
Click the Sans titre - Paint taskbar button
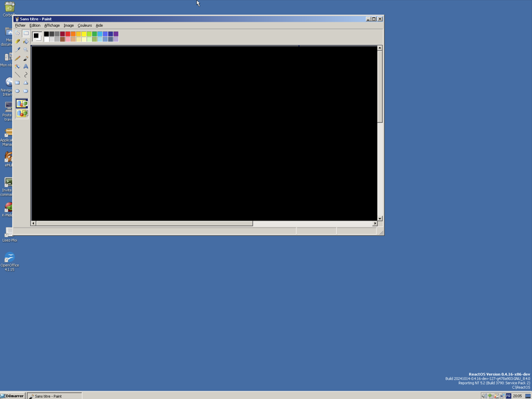(54, 396)
